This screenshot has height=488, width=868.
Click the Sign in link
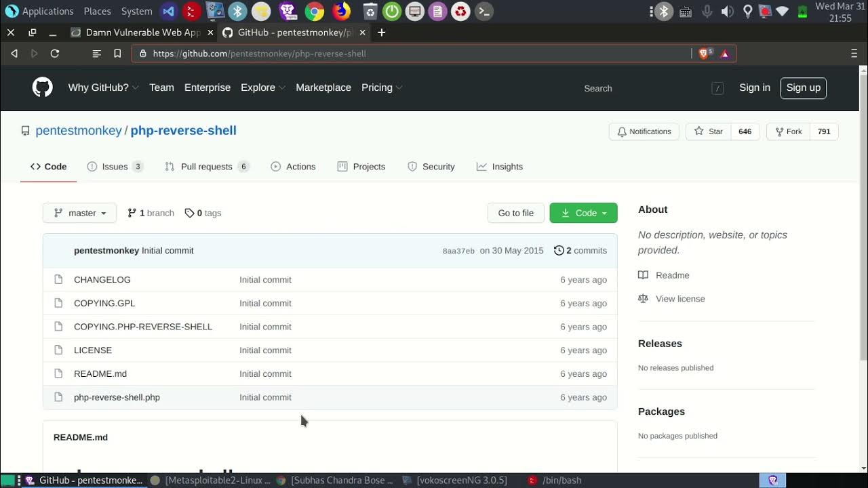755,87
